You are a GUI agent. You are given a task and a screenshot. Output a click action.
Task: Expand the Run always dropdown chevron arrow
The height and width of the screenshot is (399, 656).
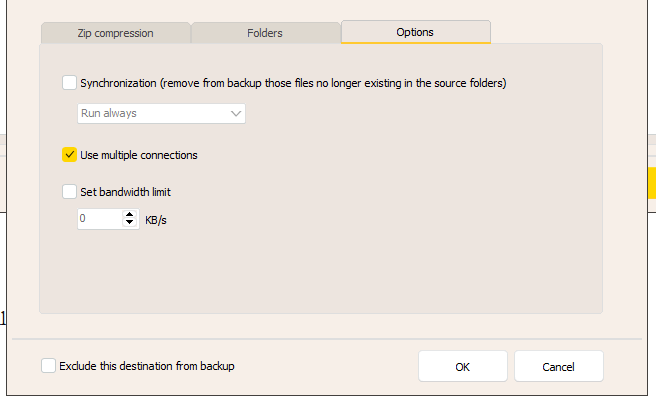236,113
